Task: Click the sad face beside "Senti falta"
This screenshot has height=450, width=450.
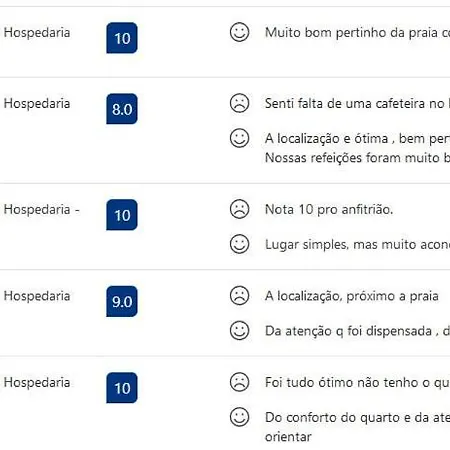Action: (239, 103)
